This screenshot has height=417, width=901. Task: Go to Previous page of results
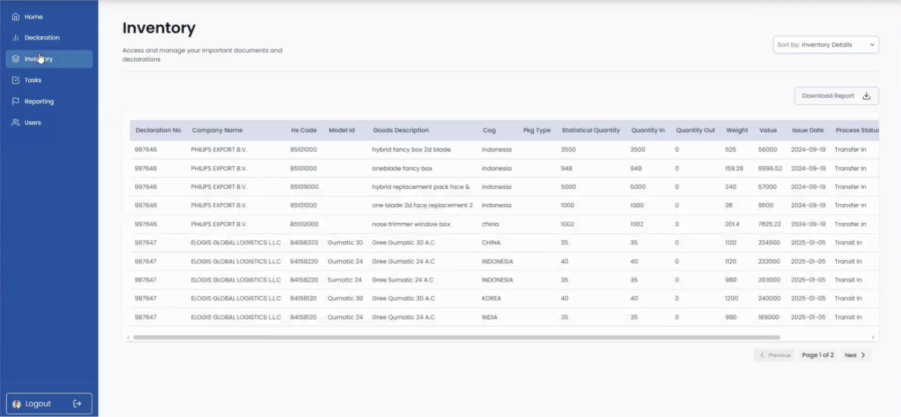775,355
